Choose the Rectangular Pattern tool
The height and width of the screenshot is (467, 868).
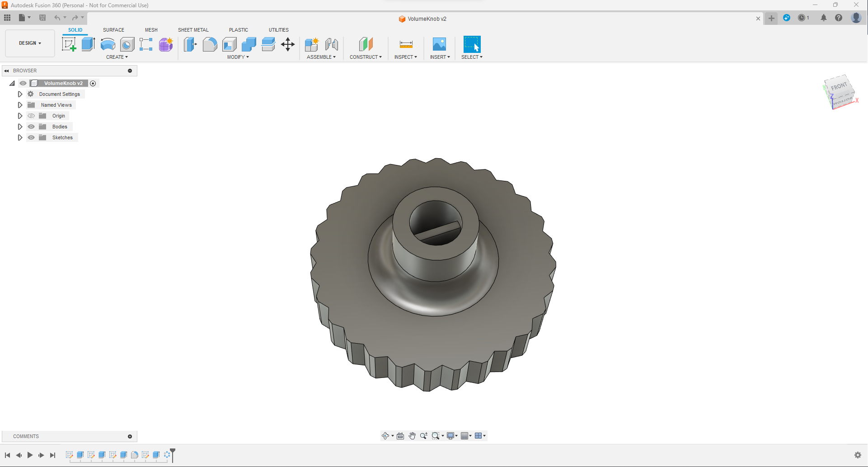pos(146,44)
